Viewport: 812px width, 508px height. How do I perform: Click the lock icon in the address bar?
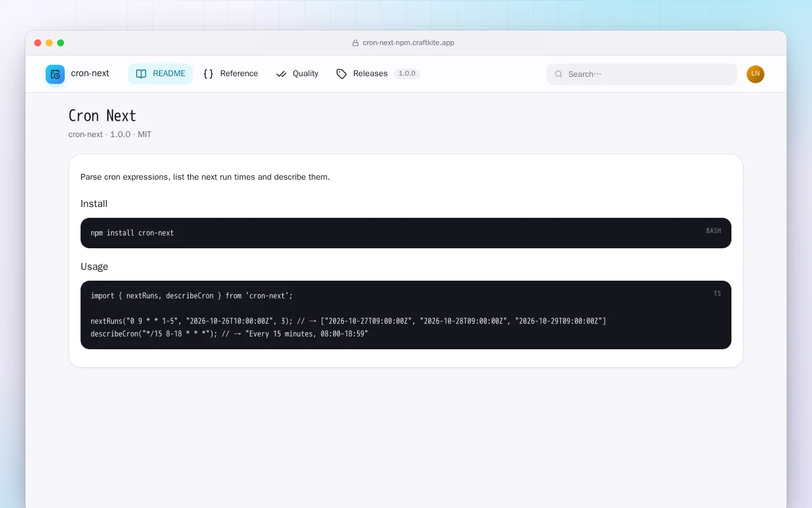click(356, 43)
